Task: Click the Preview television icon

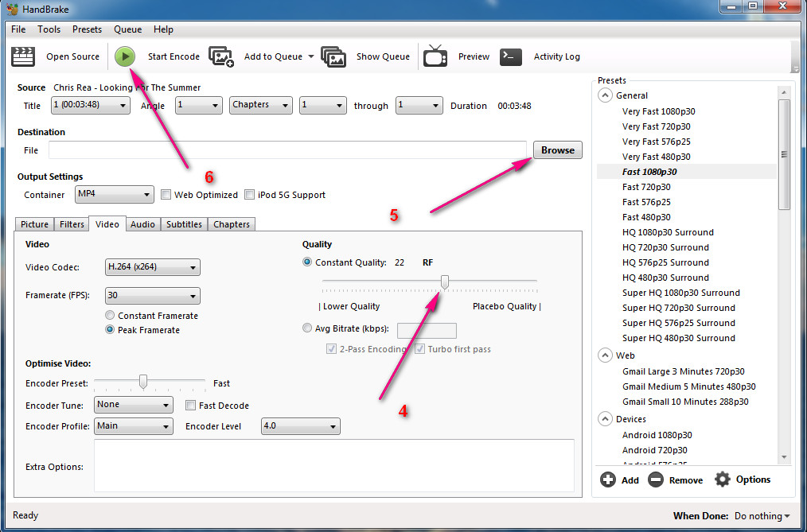Action: [435, 56]
